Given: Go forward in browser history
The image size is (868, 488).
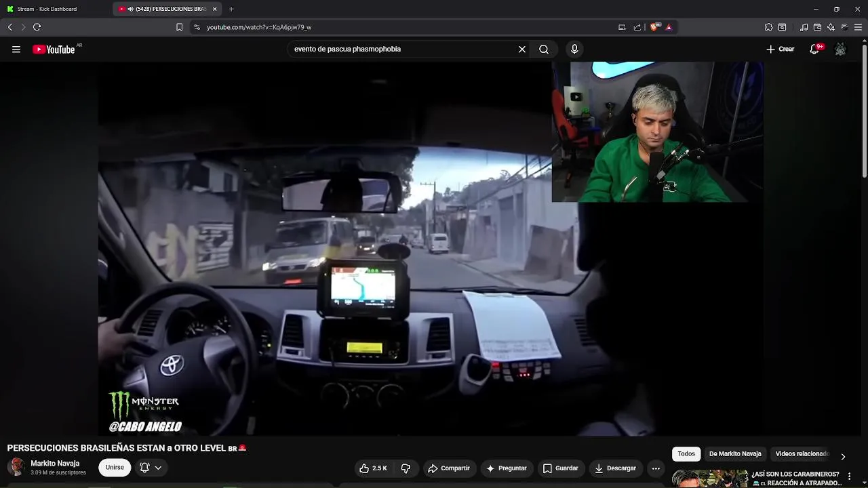Looking at the screenshot, I should click(23, 27).
